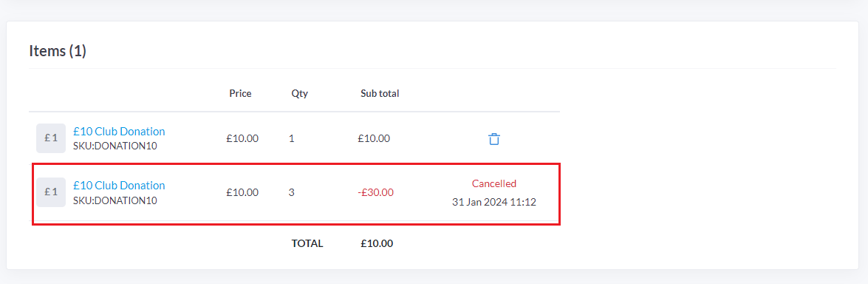The width and height of the screenshot is (868, 284).
Task: Open the first £10 Club Donation link
Action: click(119, 132)
